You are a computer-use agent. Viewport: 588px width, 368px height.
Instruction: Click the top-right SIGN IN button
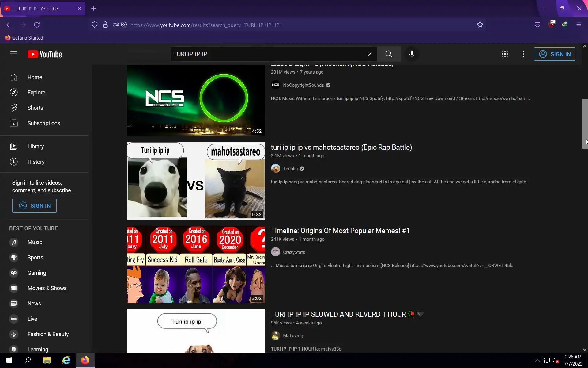tap(554, 54)
